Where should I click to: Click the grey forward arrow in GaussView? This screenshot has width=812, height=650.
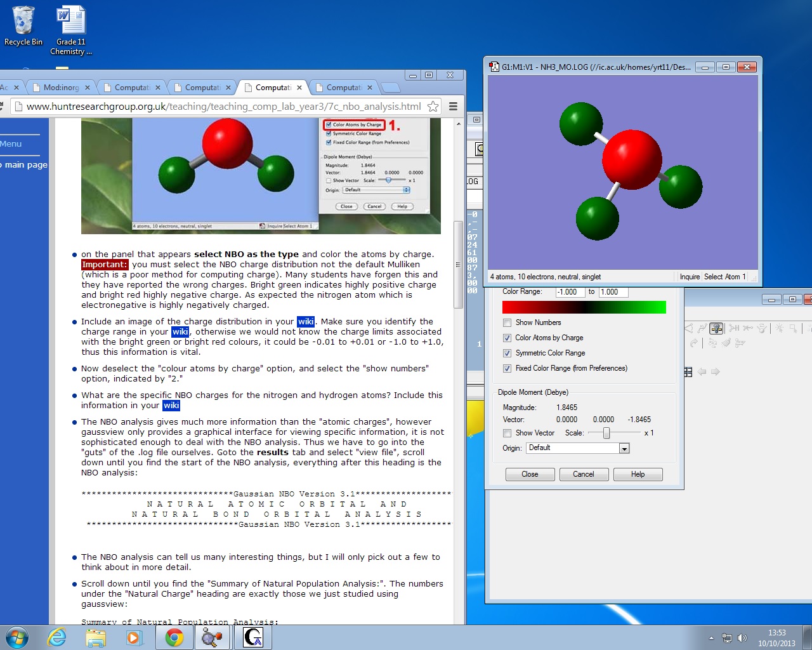click(x=715, y=372)
